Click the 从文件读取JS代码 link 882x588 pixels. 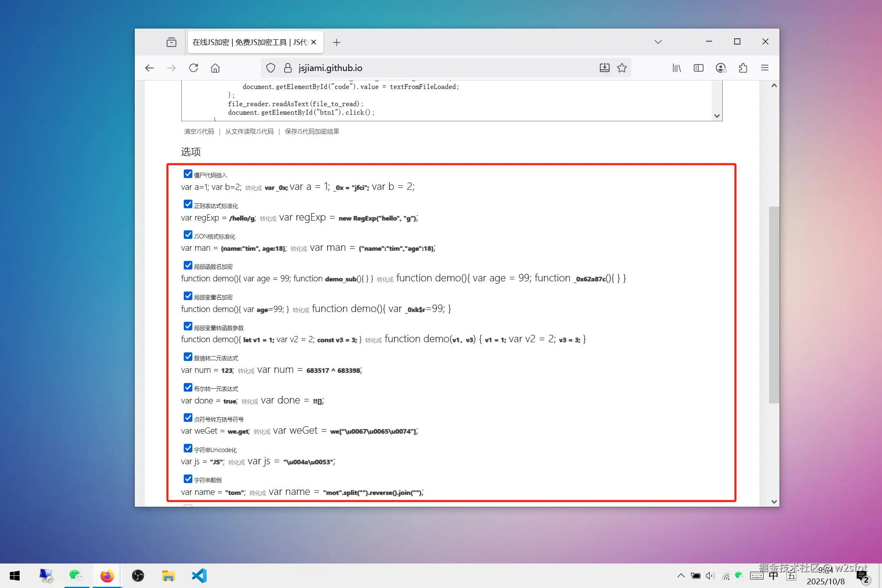[x=249, y=131]
